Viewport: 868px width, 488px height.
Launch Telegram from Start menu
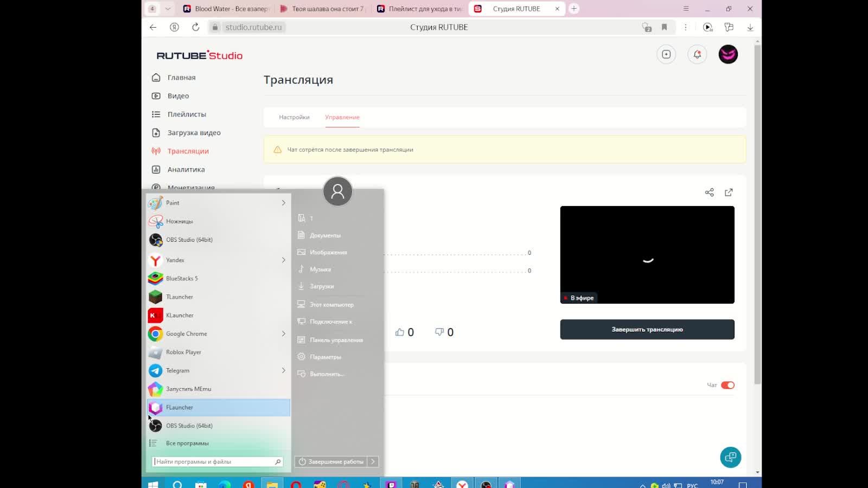click(x=218, y=371)
